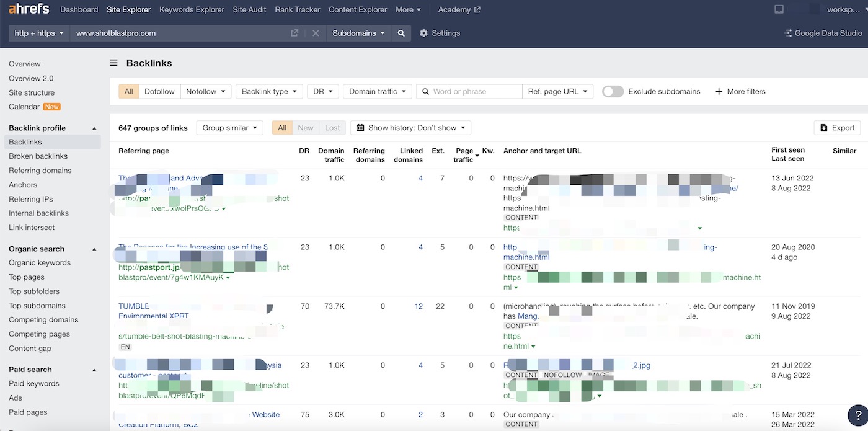Open Site structure in sidebar
Viewport: 868px width, 431px height.
32,92
